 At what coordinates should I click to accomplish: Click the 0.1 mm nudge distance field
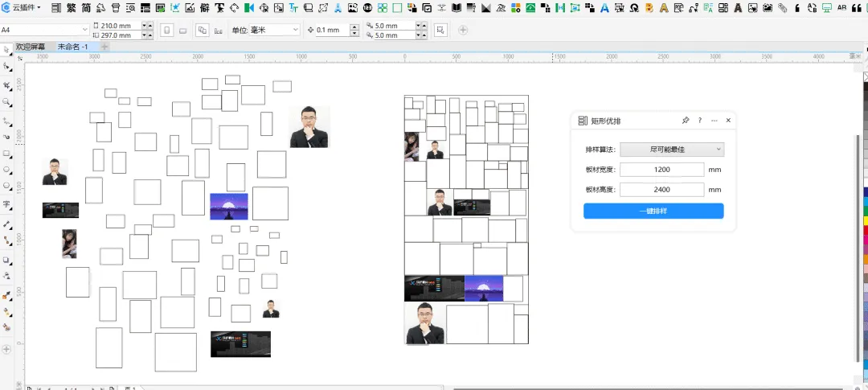point(334,30)
